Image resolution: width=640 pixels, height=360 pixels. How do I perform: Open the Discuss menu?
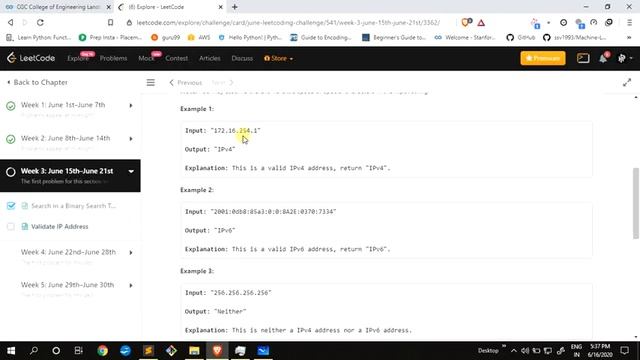click(x=242, y=58)
